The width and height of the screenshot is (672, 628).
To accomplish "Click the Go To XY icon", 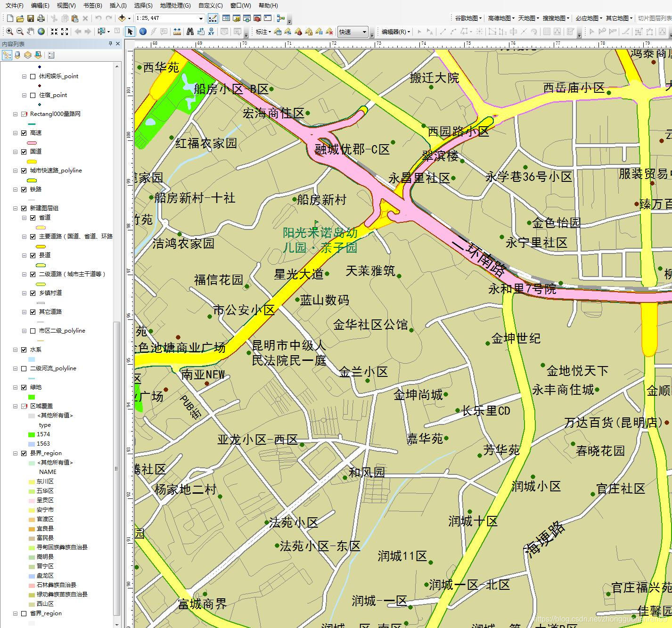I will click(x=211, y=32).
